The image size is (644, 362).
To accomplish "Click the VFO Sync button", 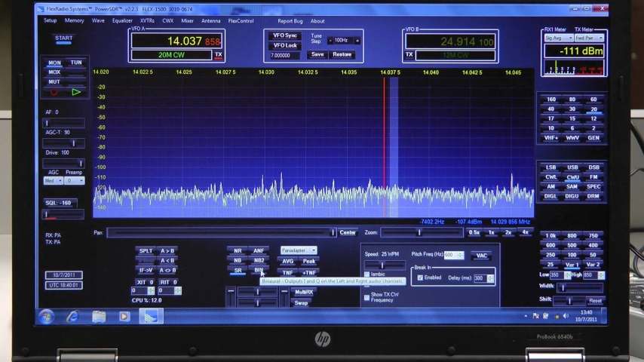I will click(x=284, y=35).
